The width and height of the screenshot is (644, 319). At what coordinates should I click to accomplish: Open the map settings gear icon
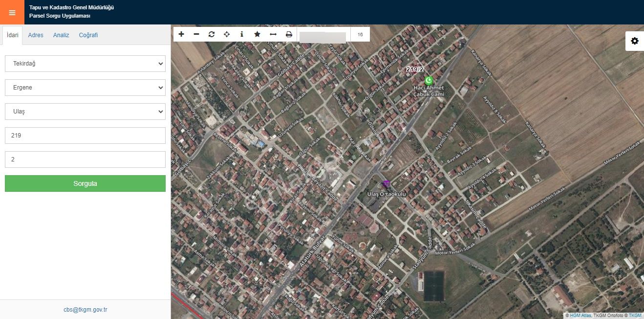635,41
